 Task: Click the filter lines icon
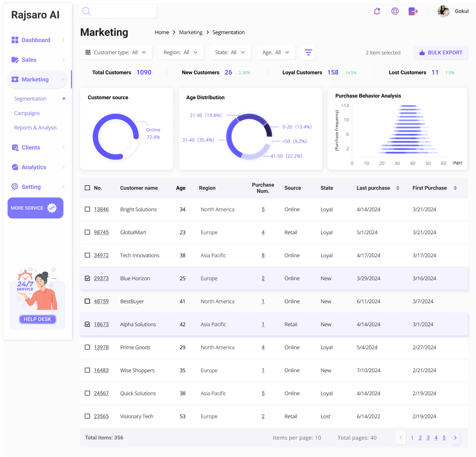[x=308, y=53]
